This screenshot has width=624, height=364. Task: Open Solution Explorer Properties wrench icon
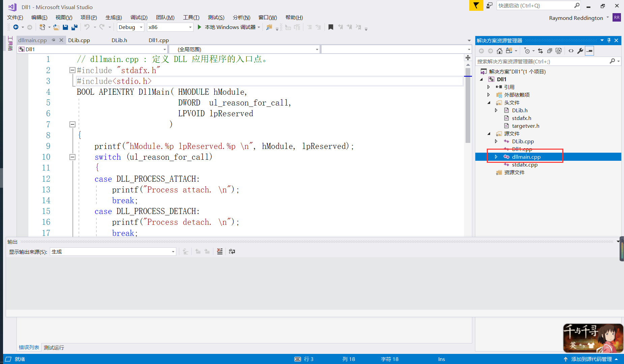coord(580,51)
